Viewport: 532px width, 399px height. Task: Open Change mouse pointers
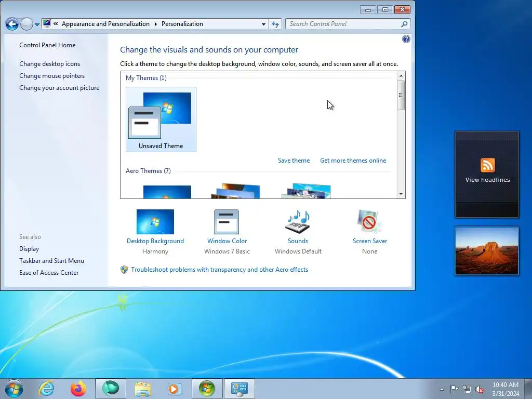52,76
